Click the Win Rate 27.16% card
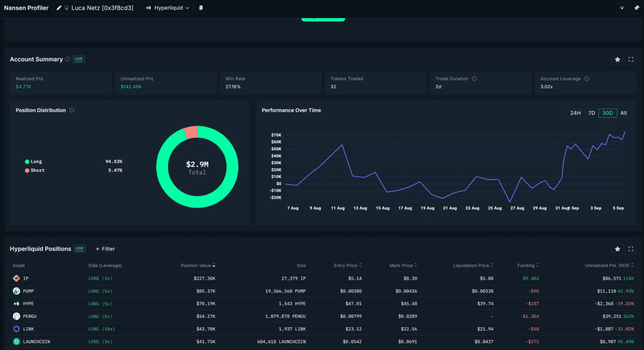 (271, 82)
